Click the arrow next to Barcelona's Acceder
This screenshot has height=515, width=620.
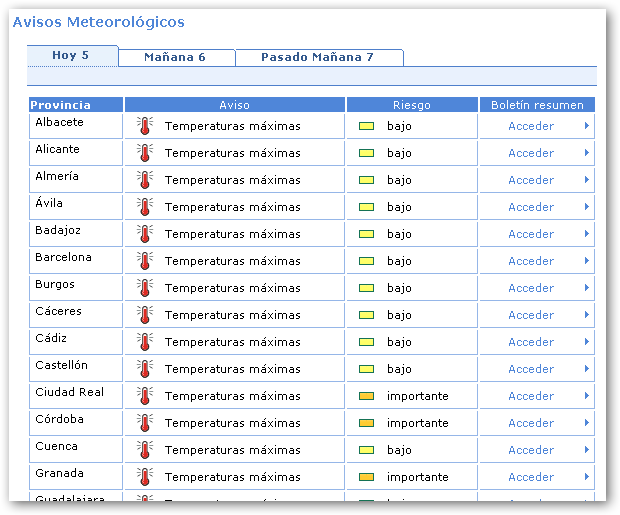586,261
